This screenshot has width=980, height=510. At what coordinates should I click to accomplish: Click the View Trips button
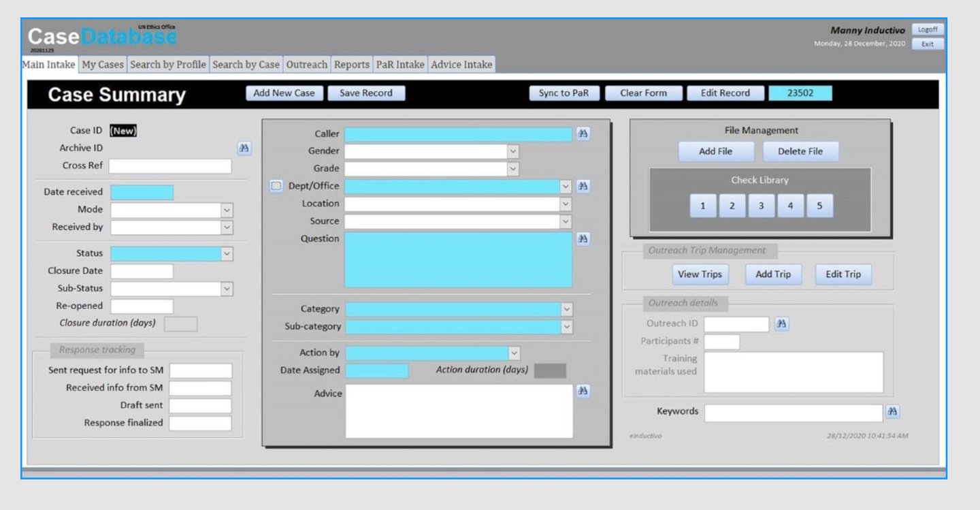tap(700, 274)
